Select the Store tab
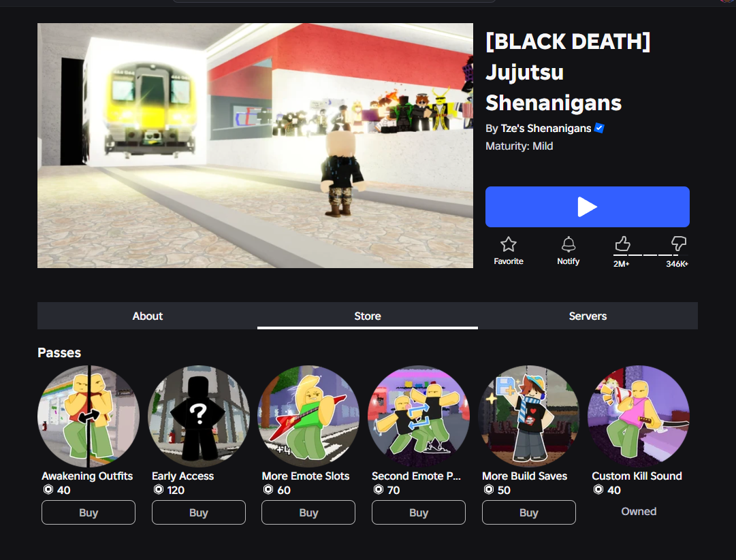The height and width of the screenshot is (560, 736). [x=368, y=316]
